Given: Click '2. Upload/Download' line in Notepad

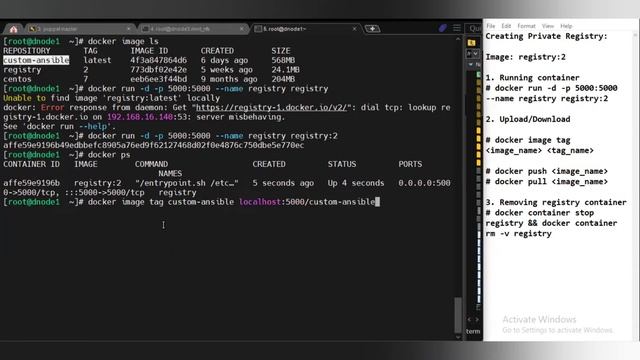Looking at the screenshot, I should (x=528, y=119).
